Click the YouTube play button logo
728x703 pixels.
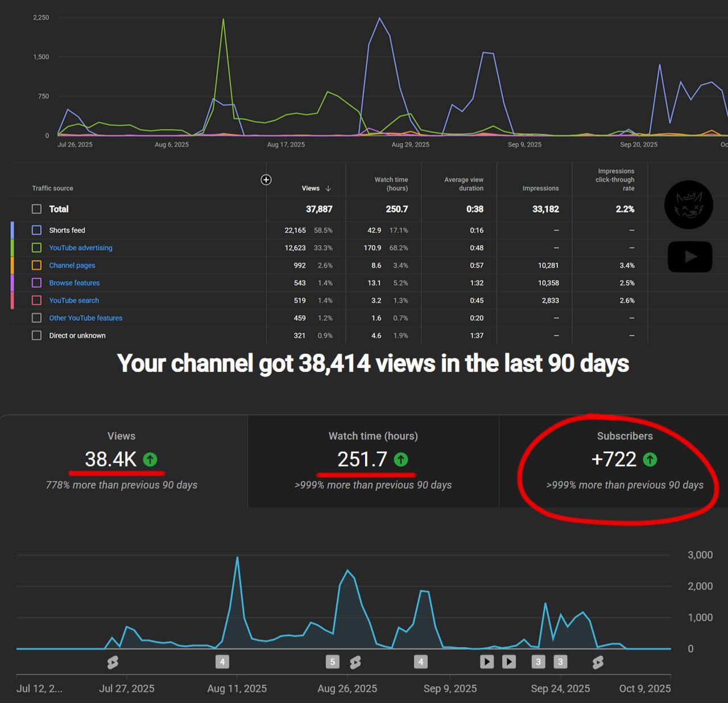[x=689, y=257]
